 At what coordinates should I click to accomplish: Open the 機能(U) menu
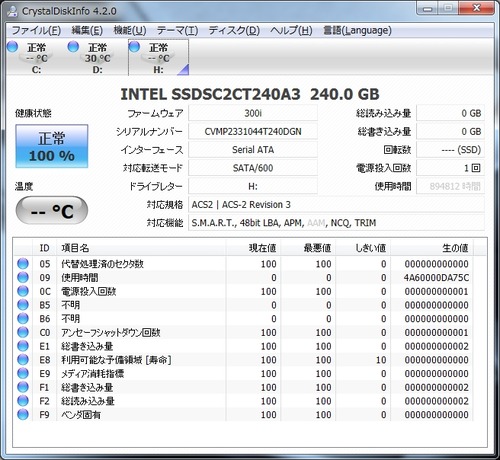130,31
